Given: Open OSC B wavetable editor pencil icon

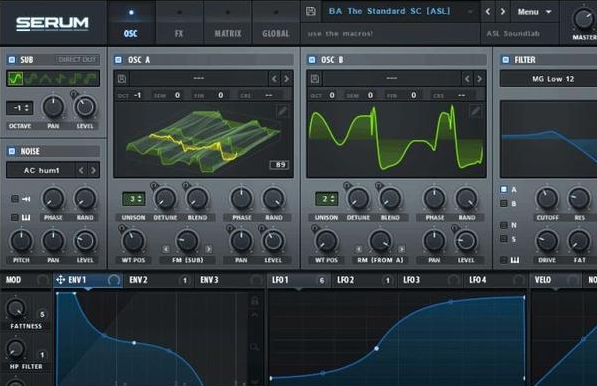Looking at the screenshot, I should click(475, 111).
